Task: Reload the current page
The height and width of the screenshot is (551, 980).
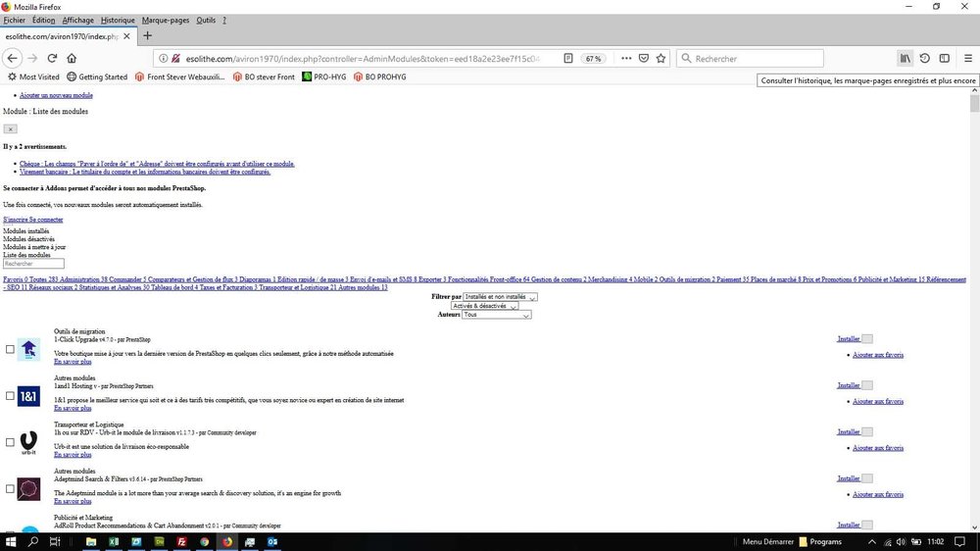Action: coord(52,58)
